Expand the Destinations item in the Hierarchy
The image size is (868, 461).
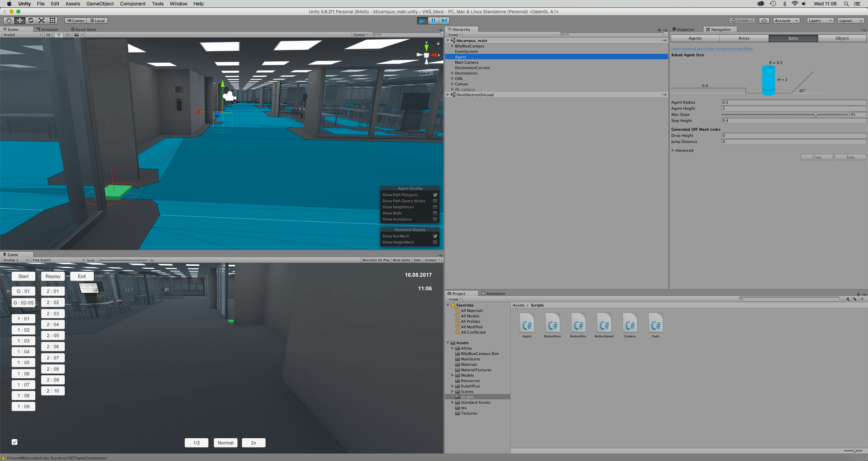click(x=453, y=73)
